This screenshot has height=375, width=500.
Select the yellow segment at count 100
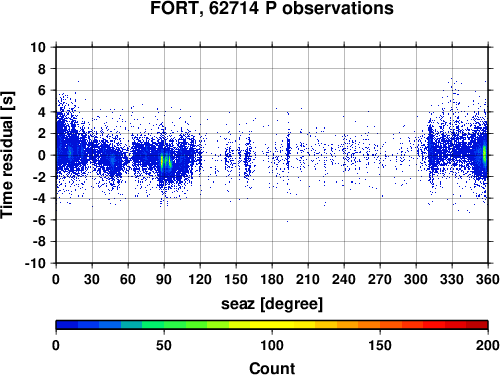click(272, 325)
